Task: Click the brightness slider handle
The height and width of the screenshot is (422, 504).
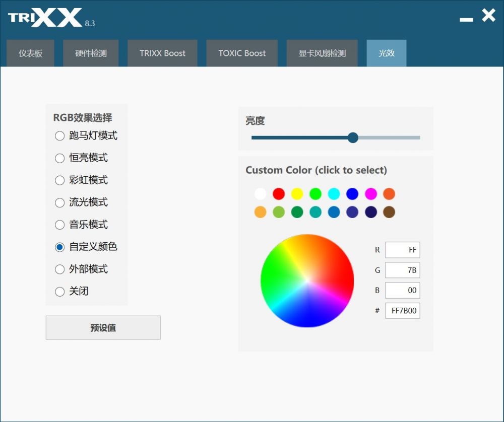Action: [353, 137]
